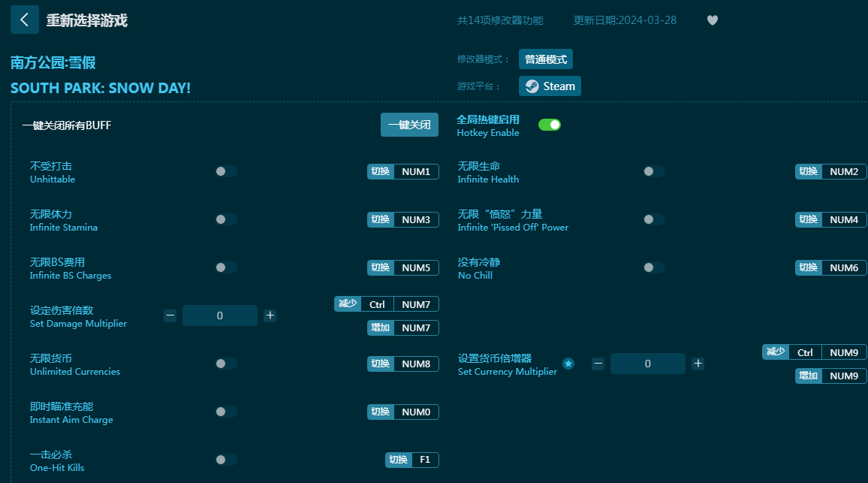The image size is (868, 483).
Task: Turn on Instant Aim Charge
Action: pos(226,412)
